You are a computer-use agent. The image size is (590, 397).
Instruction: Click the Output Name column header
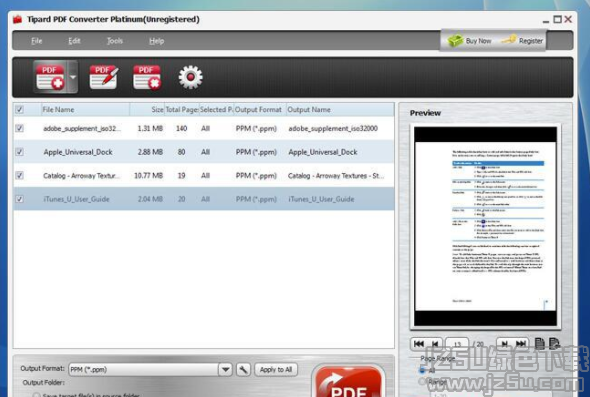[x=340, y=110]
